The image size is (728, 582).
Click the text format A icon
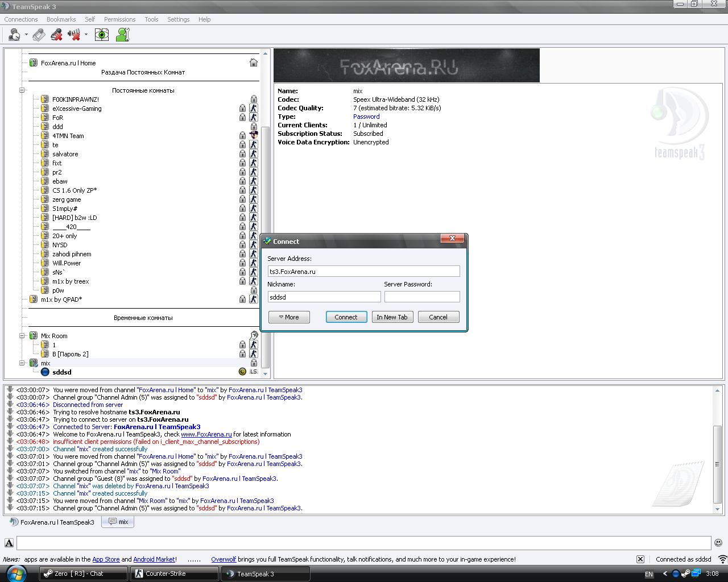click(x=9, y=543)
